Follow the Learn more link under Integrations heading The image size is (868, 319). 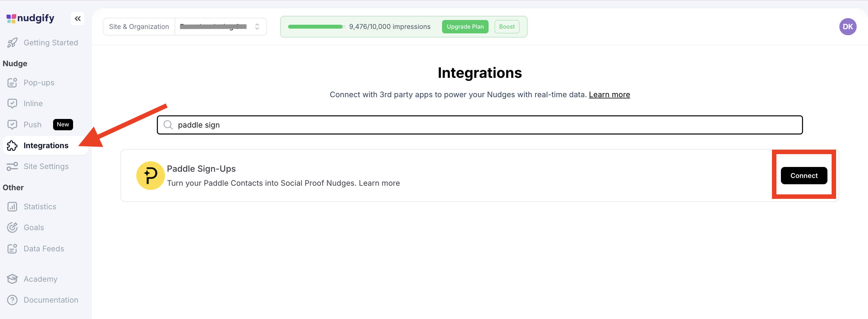[x=609, y=95]
